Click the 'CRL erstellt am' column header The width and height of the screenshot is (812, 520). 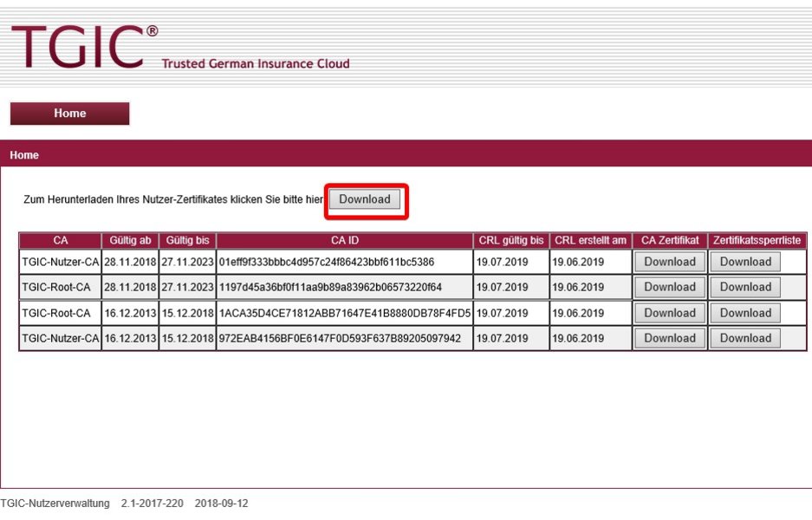pos(590,240)
